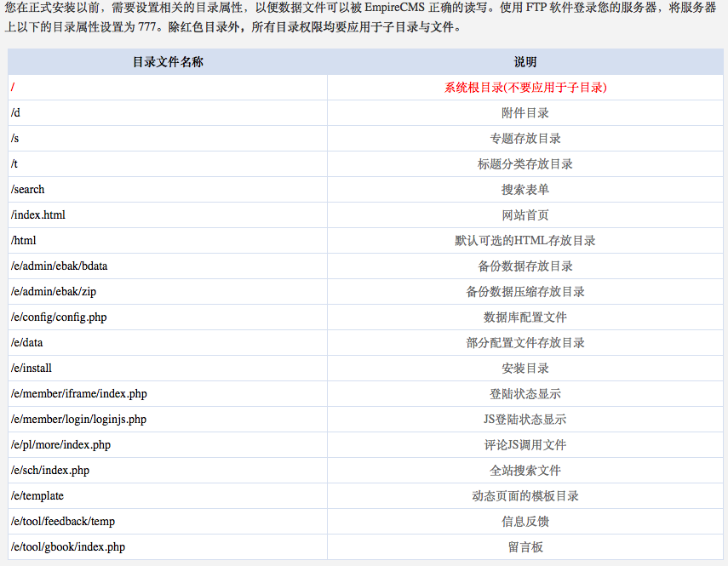Screen dimensions: 728x566
Task: Click the '专题存放目录' description
Action: (525, 138)
